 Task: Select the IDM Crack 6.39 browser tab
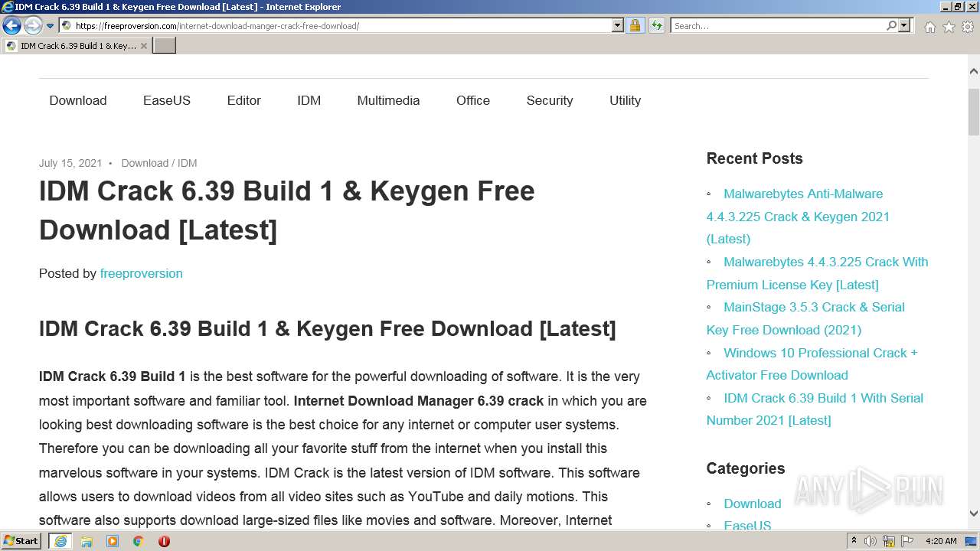[77, 46]
